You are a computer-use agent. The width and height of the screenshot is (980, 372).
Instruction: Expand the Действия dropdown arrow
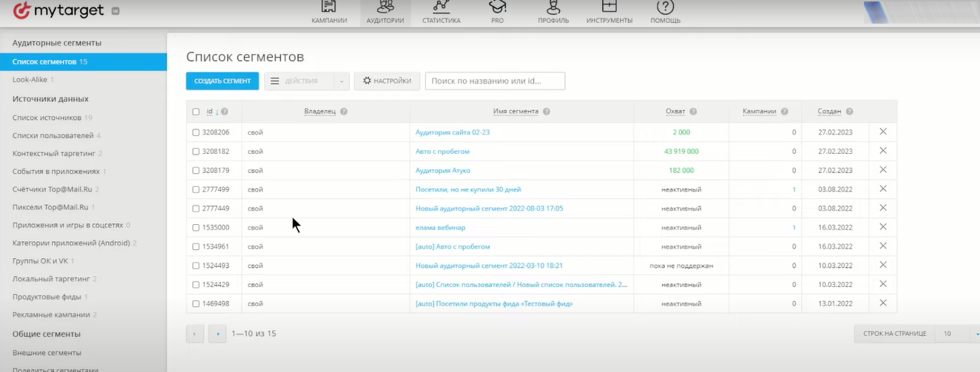point(341,81)
